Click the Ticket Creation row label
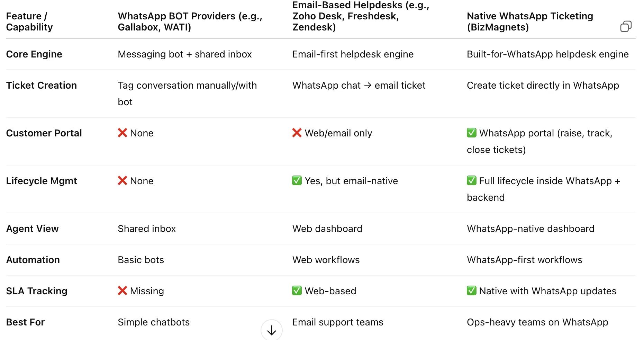 click(42, 86)
